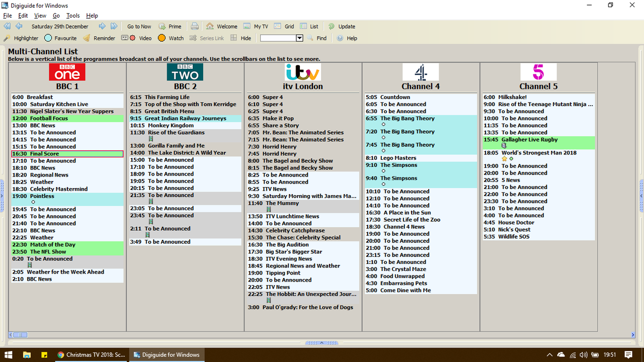Viewport: 644px width, 362px height.
Task: Click the Find magnifier icon
Action: point(311,38)
